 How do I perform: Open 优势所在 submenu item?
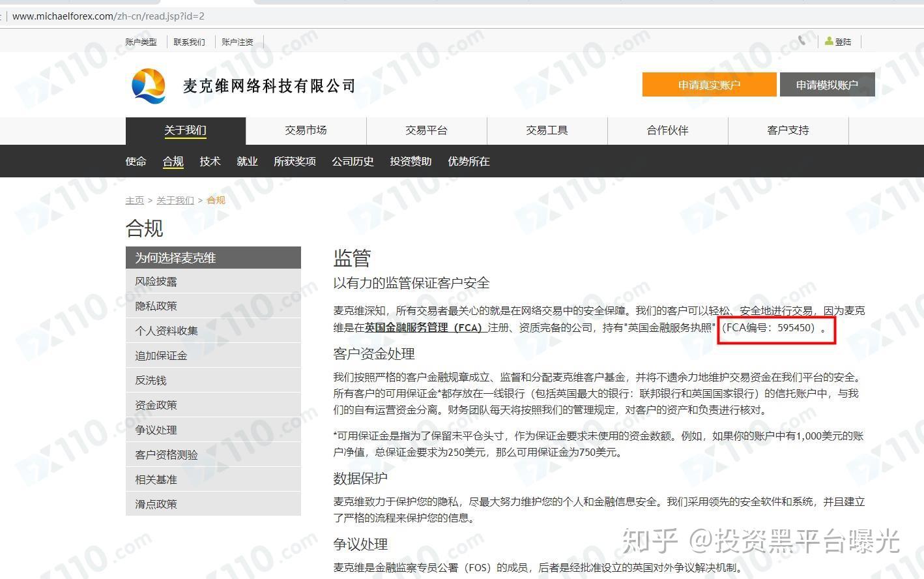[469, 161]
